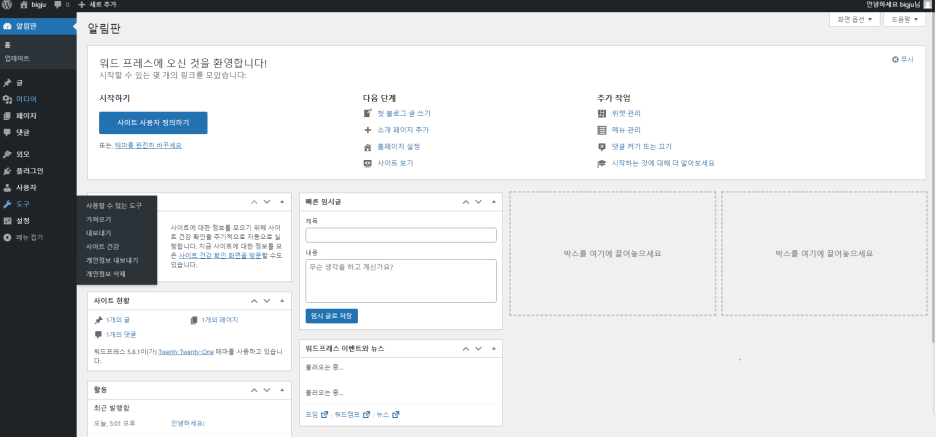Toggle 사이트 현황 panel collapse triangle
This screenshot has width=936, height=437.
tap(282, 301)
